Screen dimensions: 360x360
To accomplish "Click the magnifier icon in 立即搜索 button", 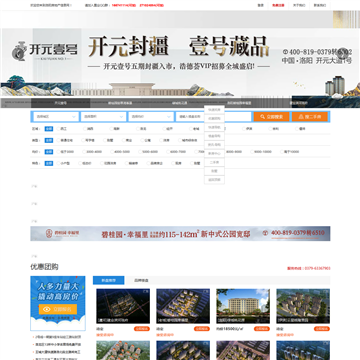I will coord(263,117).
